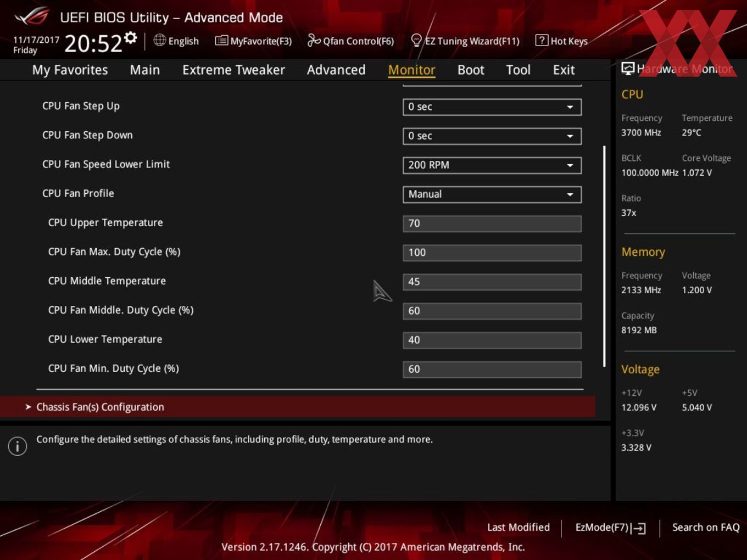Viewport: 747px width, 560px height.
Task: Select CPU Middle Temperature label
Action: coord(107,281)
